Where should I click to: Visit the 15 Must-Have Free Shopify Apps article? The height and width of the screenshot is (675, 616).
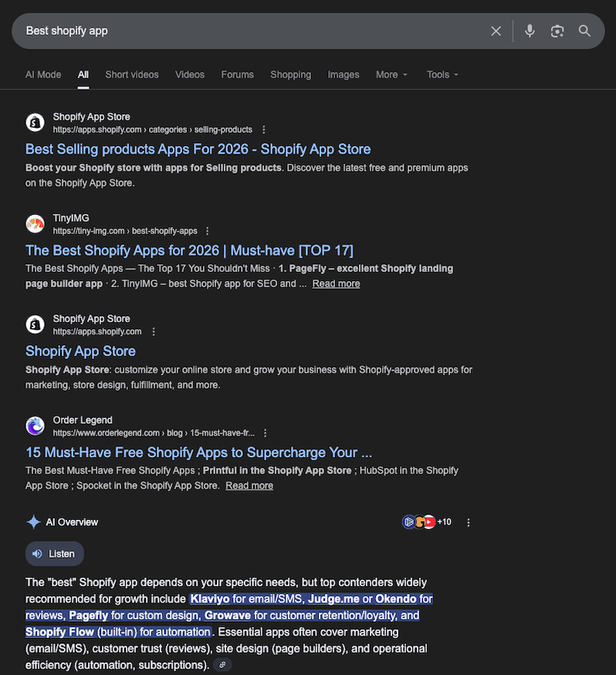pyautogui.click(x=198, y=452)
